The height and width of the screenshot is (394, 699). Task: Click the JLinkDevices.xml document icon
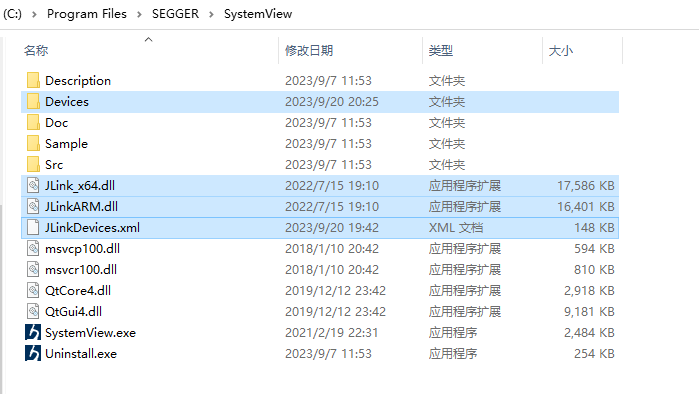[33, 227]
